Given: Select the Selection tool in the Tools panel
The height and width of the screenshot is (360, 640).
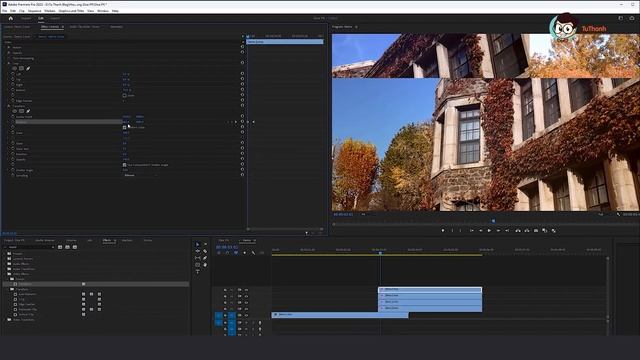Looking at the screenshot, I should (x=198, y=244).
